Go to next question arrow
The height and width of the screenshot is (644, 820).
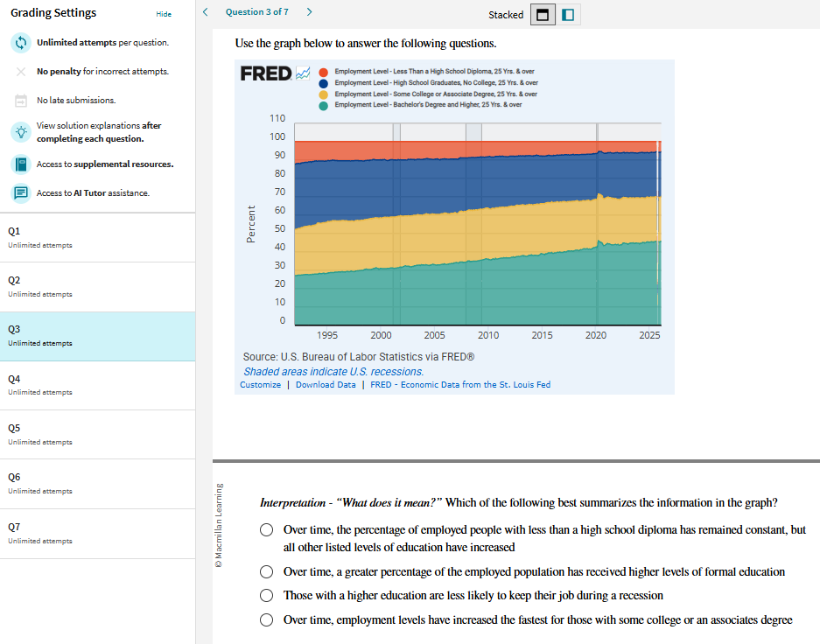309,12
